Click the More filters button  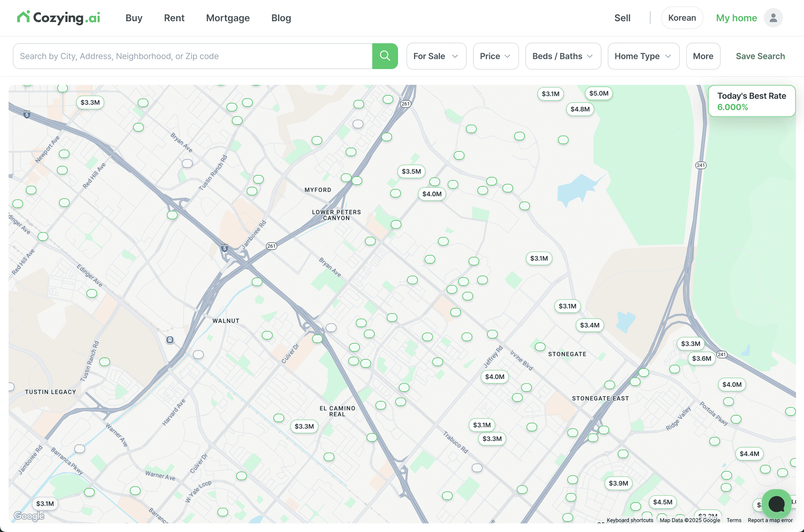click(x=703, y=56)
